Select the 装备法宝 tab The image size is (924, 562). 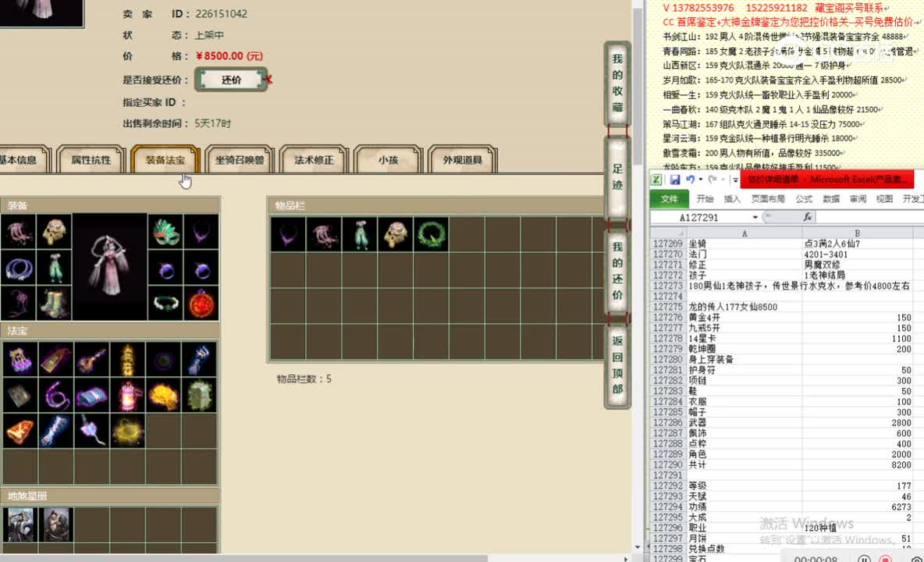[165, 160]
